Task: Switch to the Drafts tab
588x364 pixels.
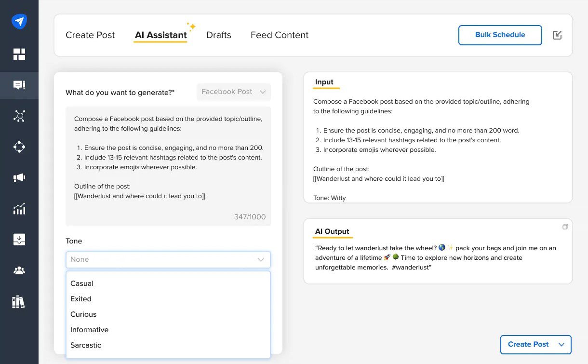Action: [218, 35]
